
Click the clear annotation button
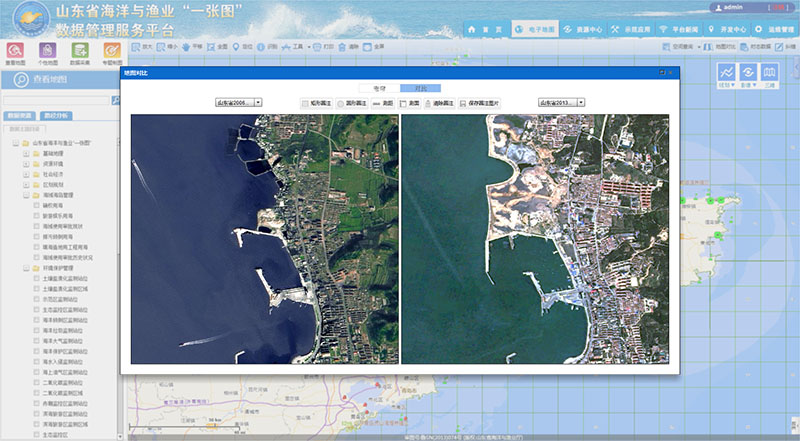(x=439, y=103)
